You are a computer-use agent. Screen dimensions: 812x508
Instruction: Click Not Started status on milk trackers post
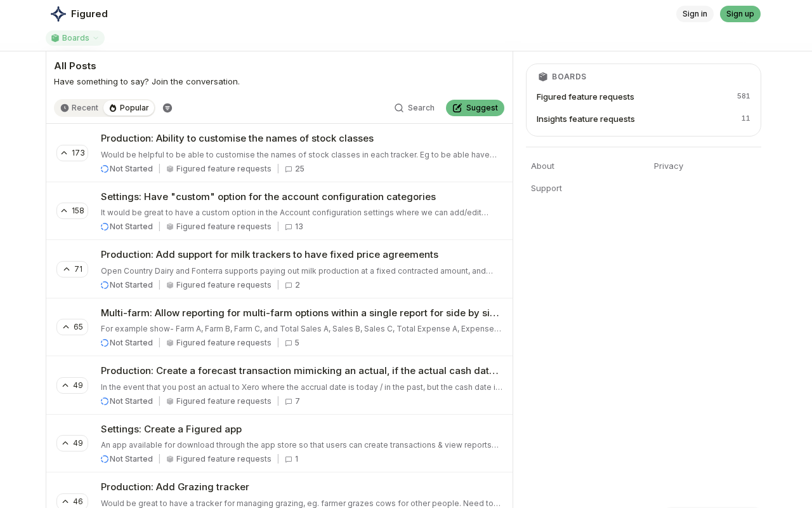click(x=127, y=285)
